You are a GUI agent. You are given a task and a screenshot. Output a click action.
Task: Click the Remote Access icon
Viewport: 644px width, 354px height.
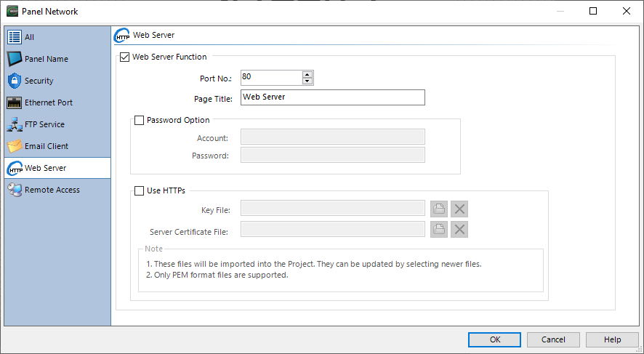point(14,190)
